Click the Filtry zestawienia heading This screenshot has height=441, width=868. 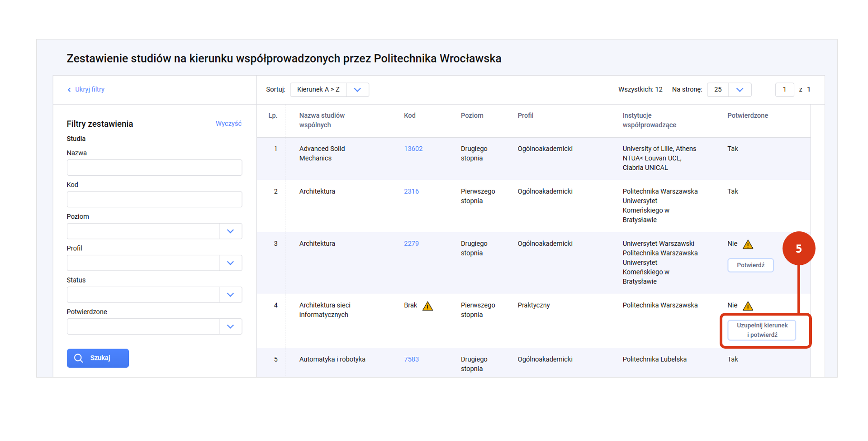coord(100,124)
